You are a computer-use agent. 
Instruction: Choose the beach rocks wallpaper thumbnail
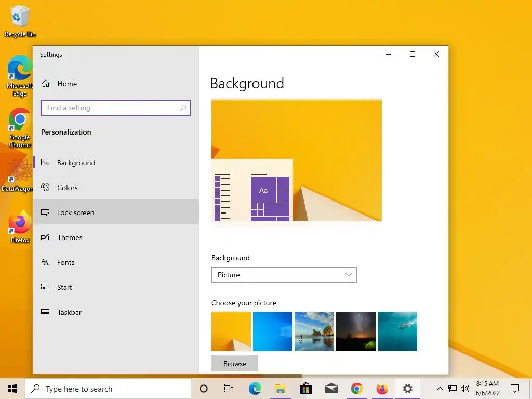point(314,331)
